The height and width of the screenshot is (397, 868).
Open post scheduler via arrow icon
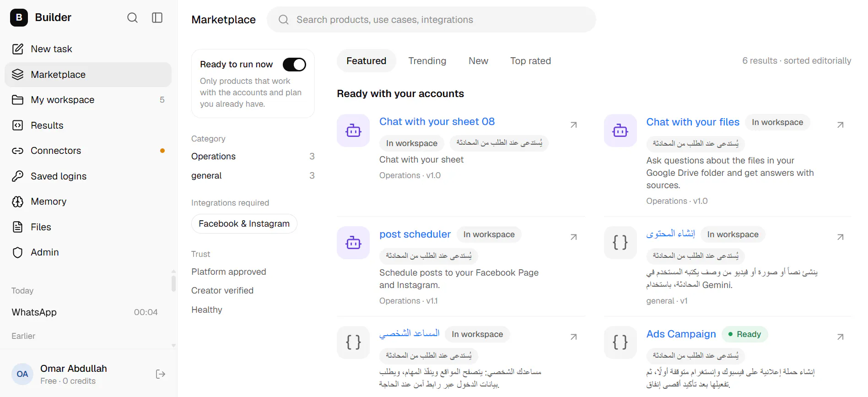click(x=574, y=237)
